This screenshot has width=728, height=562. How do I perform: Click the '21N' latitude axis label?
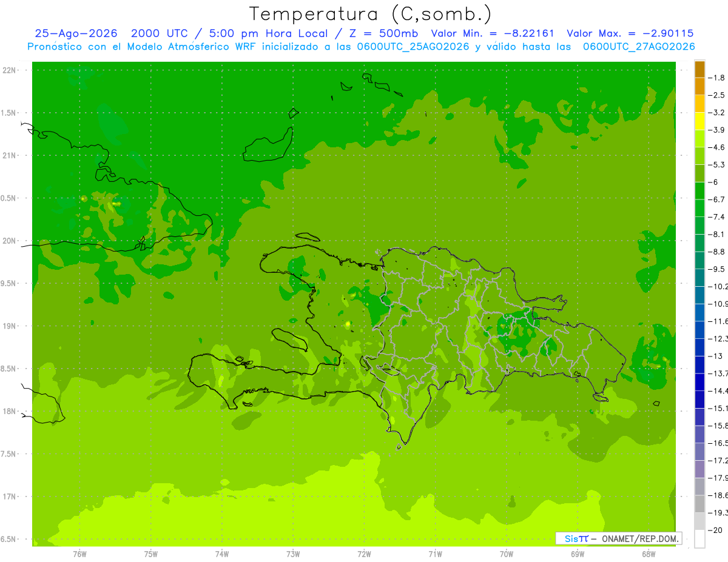[10, 155]
